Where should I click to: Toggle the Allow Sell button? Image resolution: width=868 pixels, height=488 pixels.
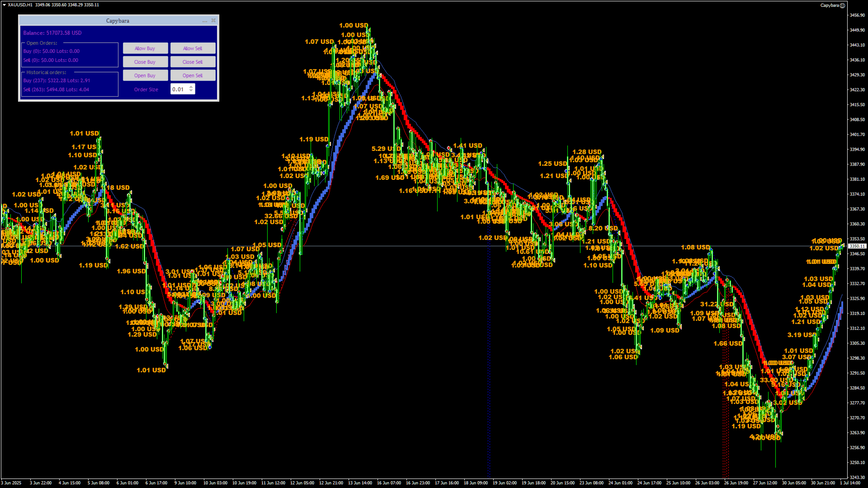(x=193, y=48)
